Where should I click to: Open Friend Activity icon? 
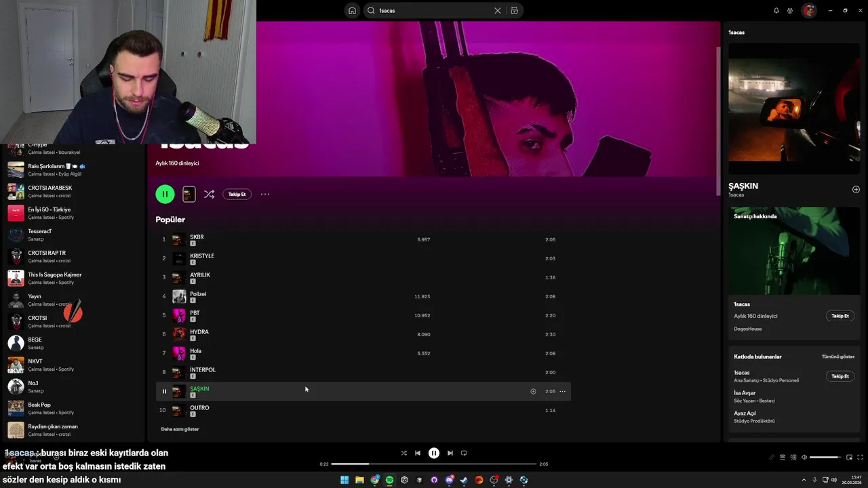790,11
